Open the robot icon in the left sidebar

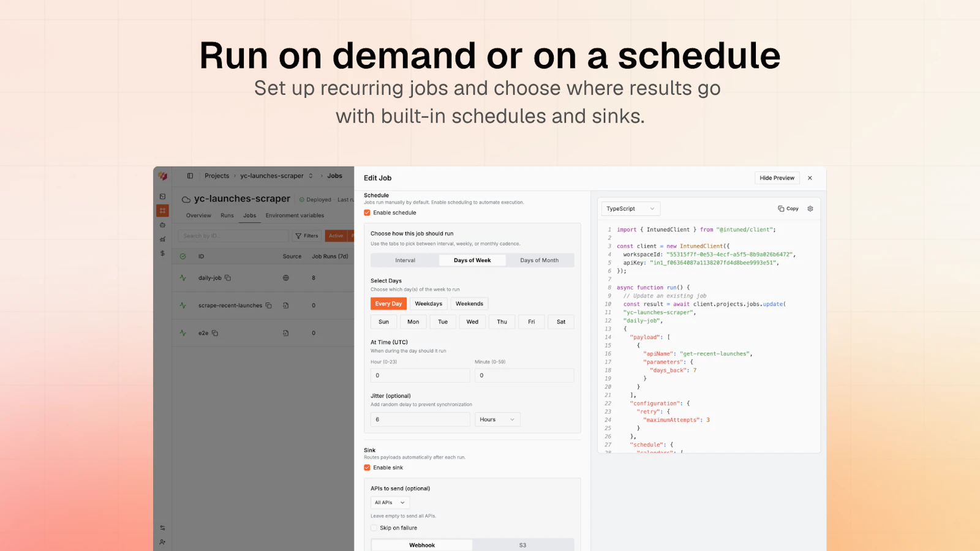(162, 225)
